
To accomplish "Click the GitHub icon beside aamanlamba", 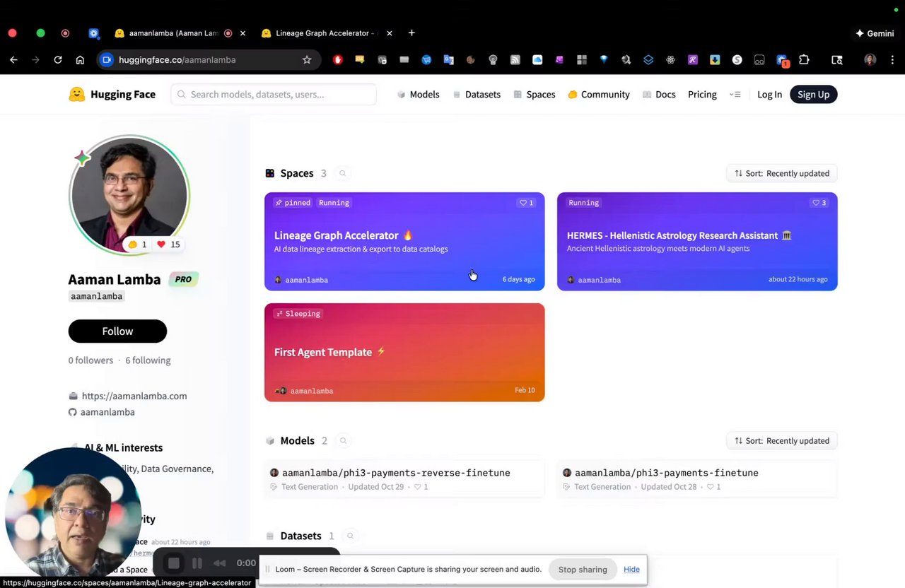I will click(x=72, y=412).
